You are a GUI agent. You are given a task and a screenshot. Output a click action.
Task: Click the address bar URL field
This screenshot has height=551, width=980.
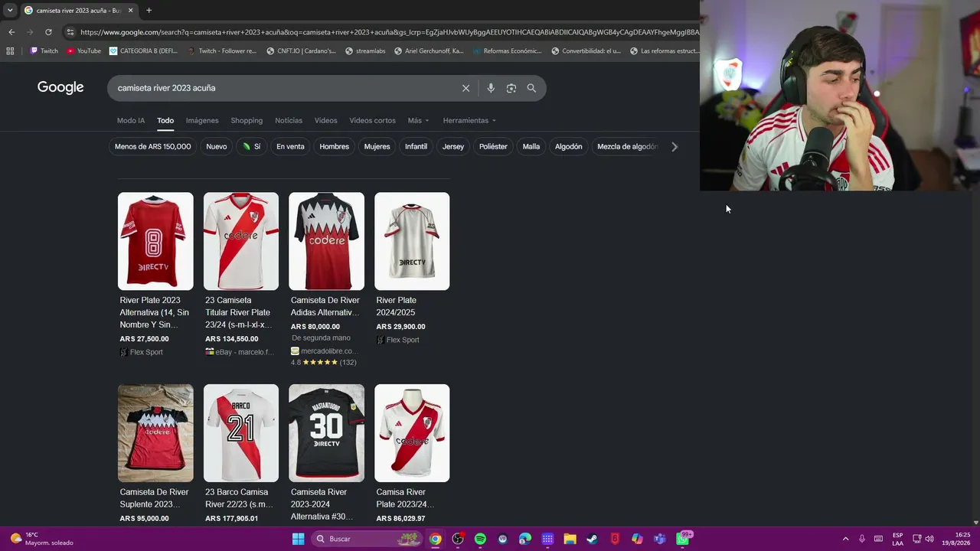pos(389,32)
